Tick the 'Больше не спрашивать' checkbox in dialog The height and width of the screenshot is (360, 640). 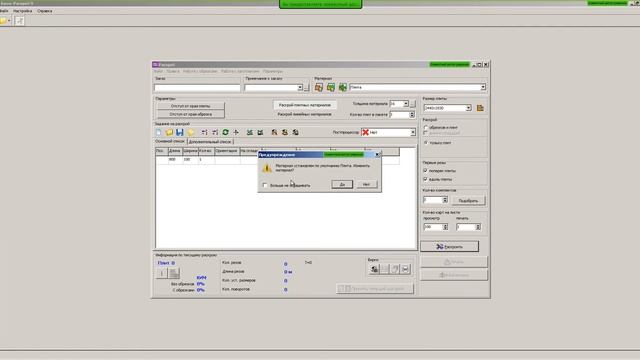[x=265, y=185]
